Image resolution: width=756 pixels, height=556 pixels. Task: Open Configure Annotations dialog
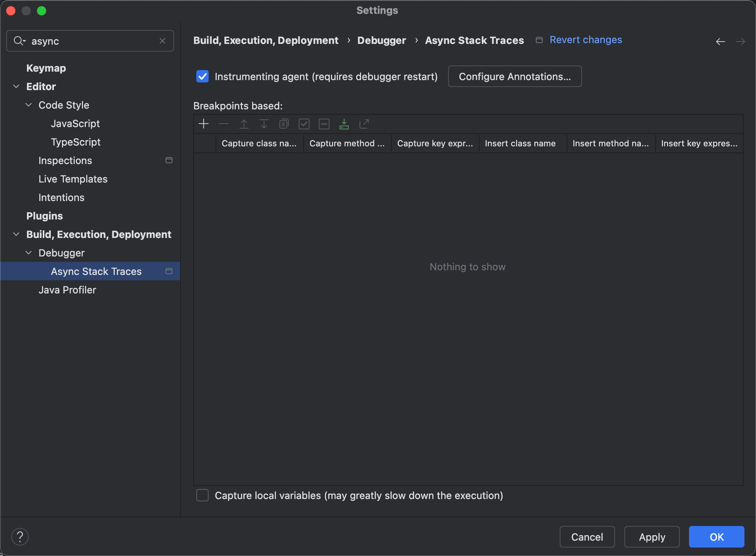tap(515, 76)
